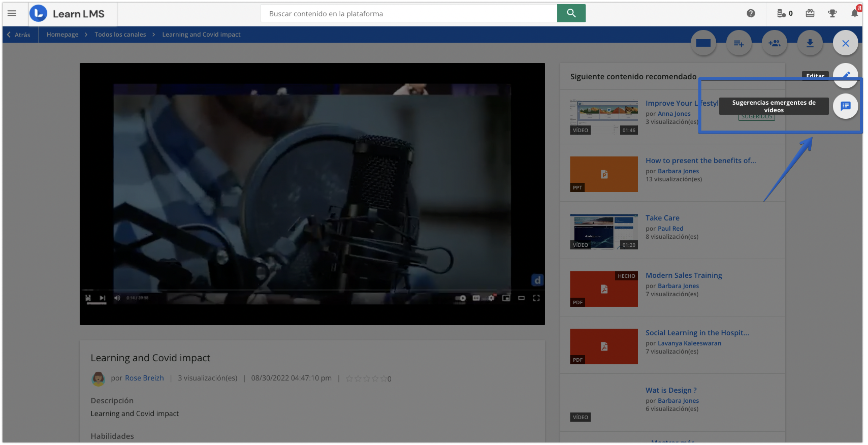
Task: Mute the video volume
Action: tap(117, 298)
